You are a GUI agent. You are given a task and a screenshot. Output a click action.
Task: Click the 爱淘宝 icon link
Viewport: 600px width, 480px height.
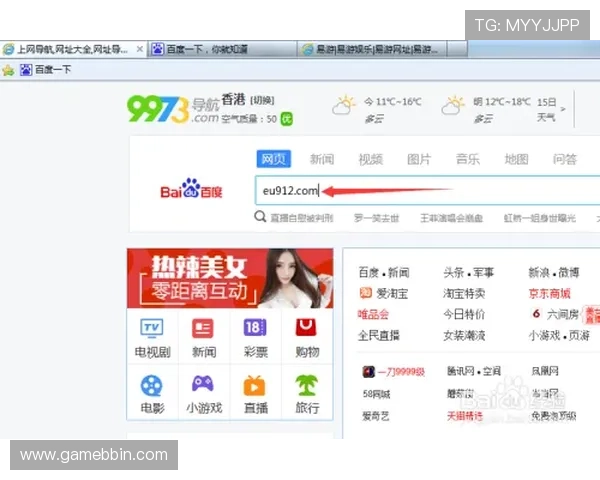coord(366,293)
